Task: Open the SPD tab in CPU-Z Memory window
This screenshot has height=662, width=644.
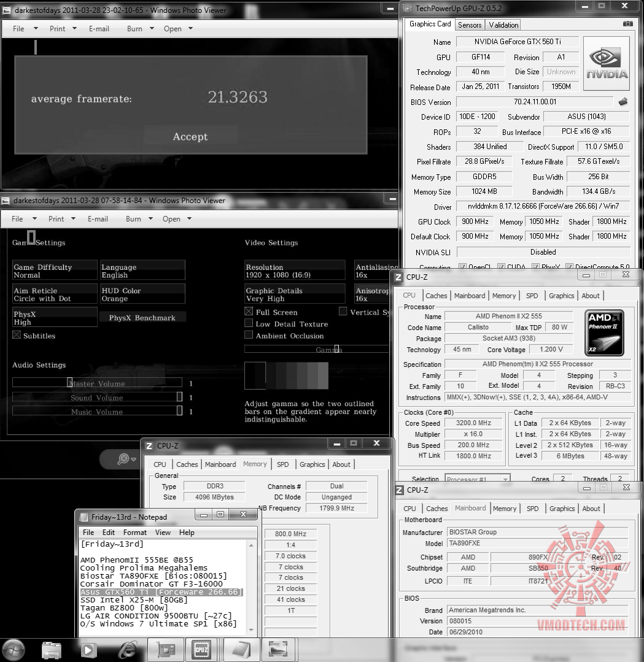Action: [282, 464]
